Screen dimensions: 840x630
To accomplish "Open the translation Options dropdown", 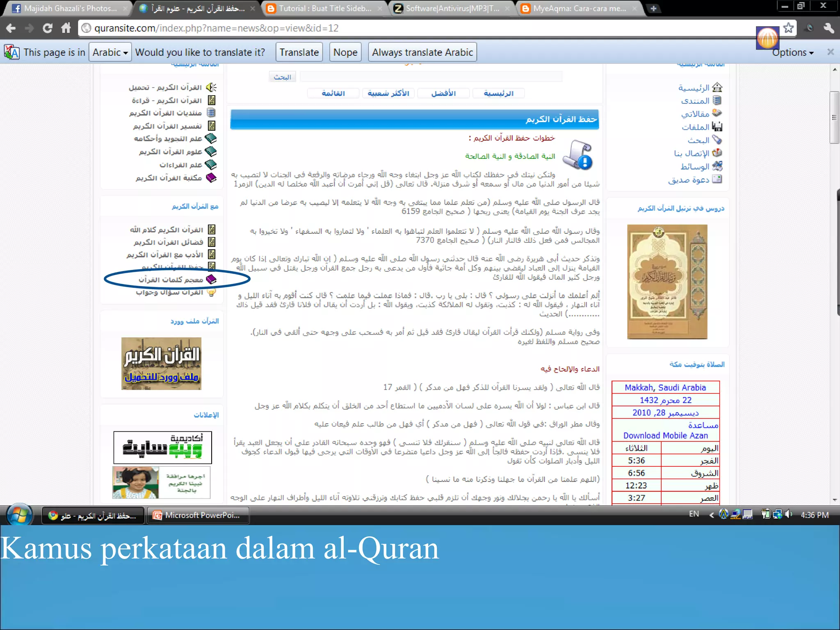I will [x=793, y=52].
